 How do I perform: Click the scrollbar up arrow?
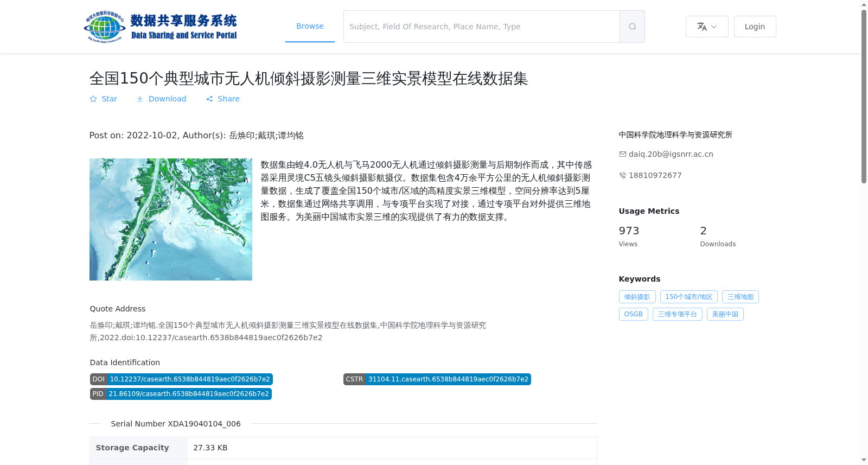click(x=864, y=4)
